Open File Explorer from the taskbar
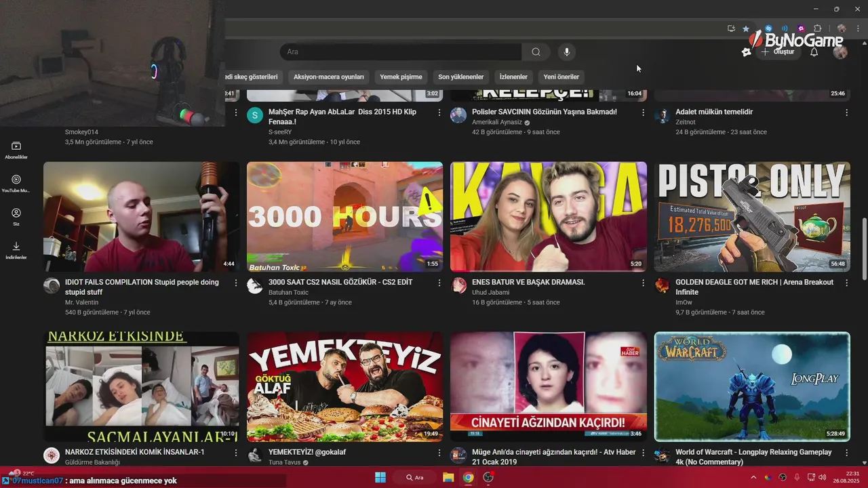This screenshot has height=488, width=868. pyautogui.click(x=448, y=477)
